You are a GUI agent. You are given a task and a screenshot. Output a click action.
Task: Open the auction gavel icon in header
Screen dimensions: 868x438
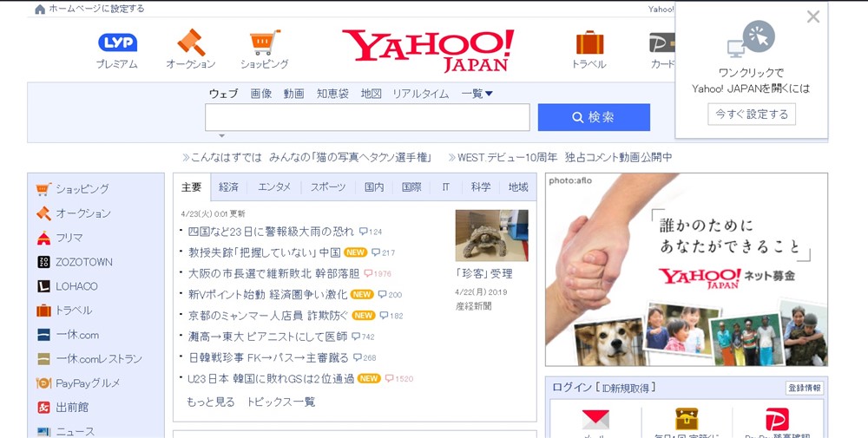click(191, 42)
